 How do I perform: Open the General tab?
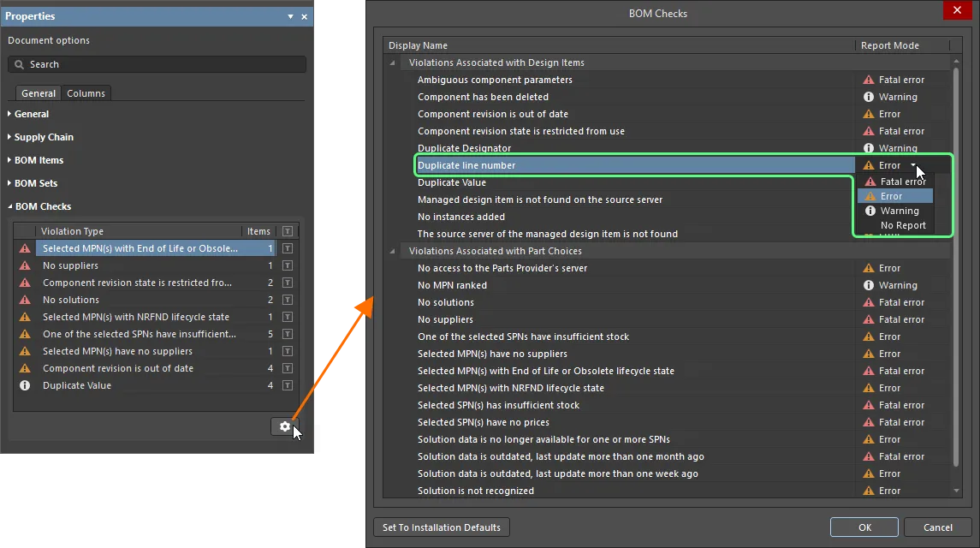(39, 93)
